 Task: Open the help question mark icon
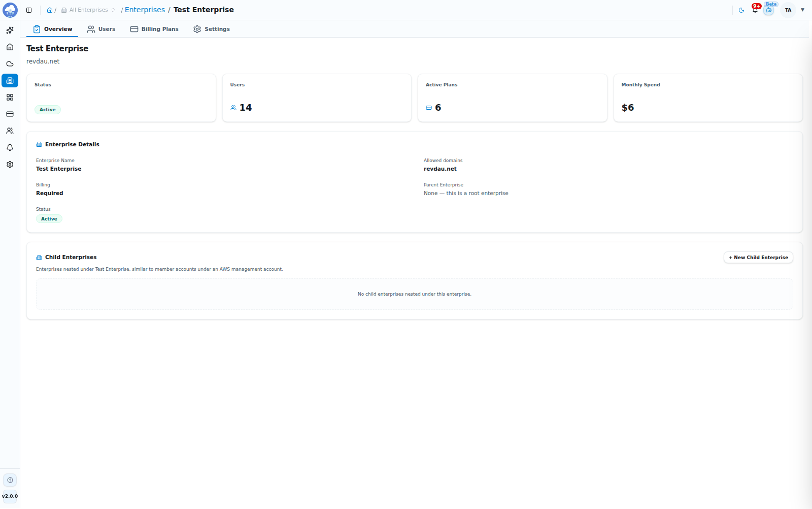10,480
